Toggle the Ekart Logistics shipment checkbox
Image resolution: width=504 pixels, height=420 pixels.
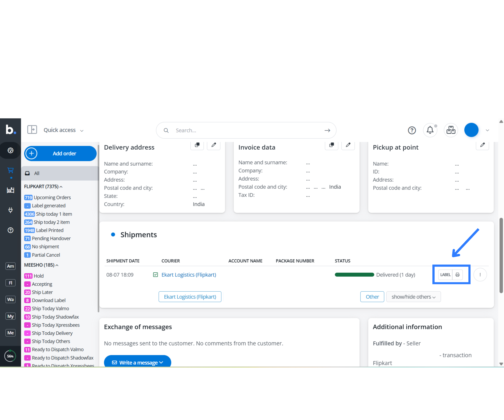point(156,275)
